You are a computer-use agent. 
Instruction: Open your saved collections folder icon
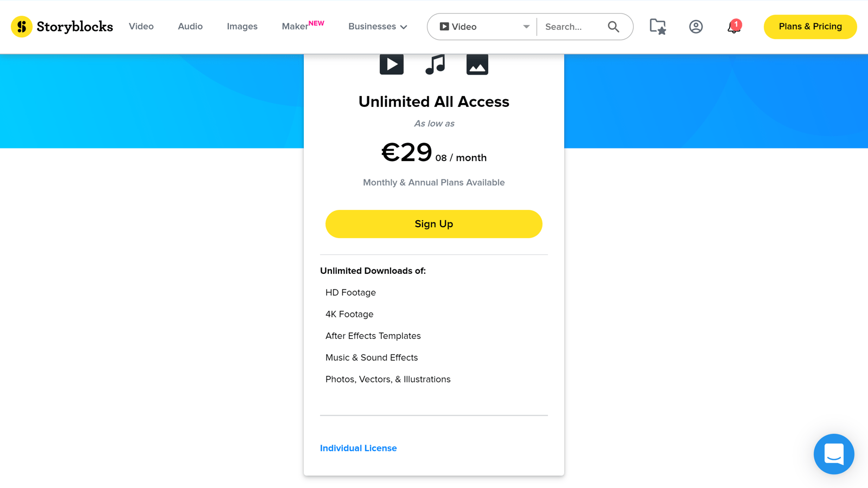[x=657, y=25]
